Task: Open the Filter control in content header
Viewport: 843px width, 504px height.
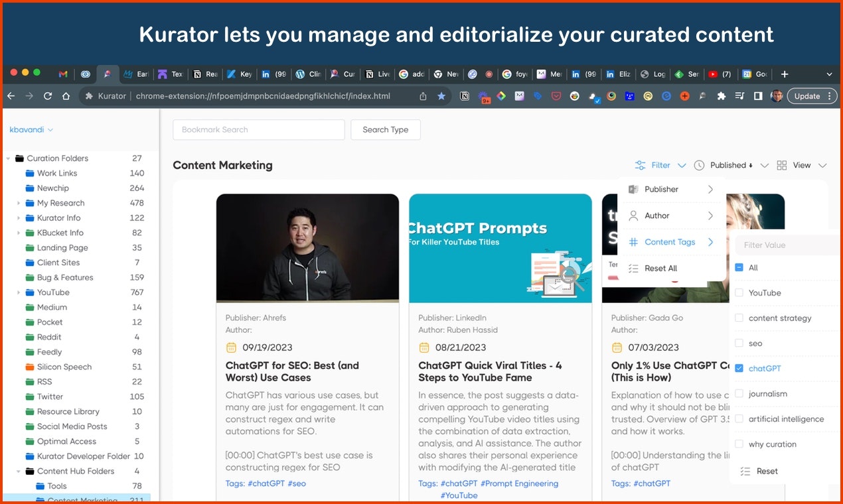Action: (x=660, y=165)
